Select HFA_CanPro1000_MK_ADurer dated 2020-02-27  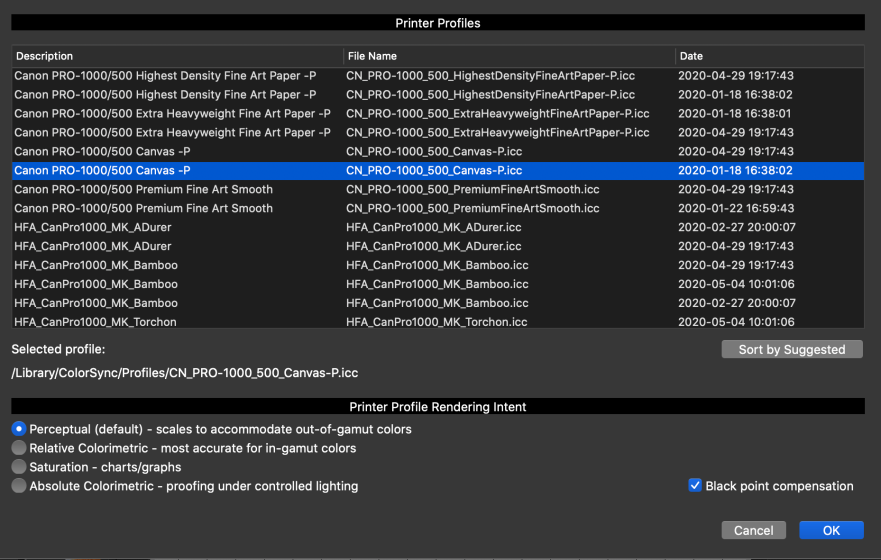[438, 227]
